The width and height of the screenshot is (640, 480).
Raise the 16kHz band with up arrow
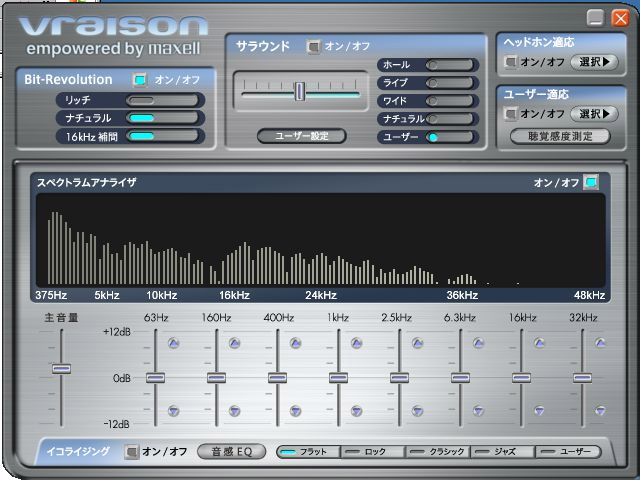click(x=539, y=343)
